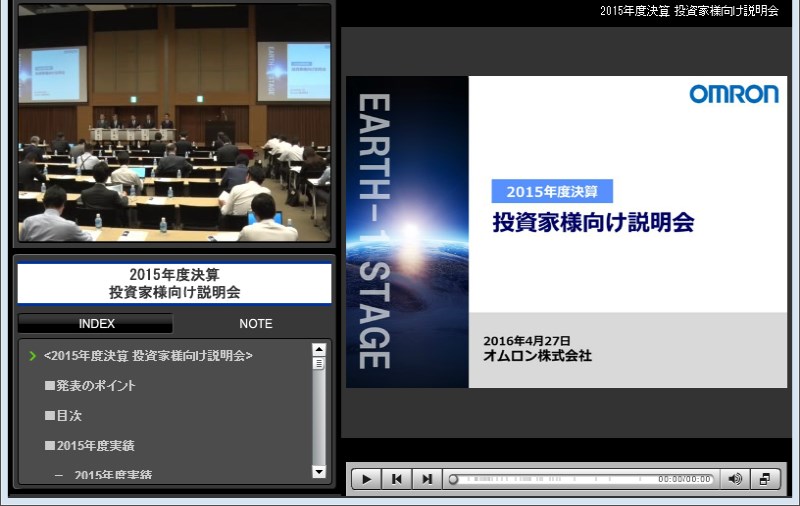This screenshot has width=800, height=506.
Task: Click the OMRON logo on the slide
Action: click(x=734, y=94)
